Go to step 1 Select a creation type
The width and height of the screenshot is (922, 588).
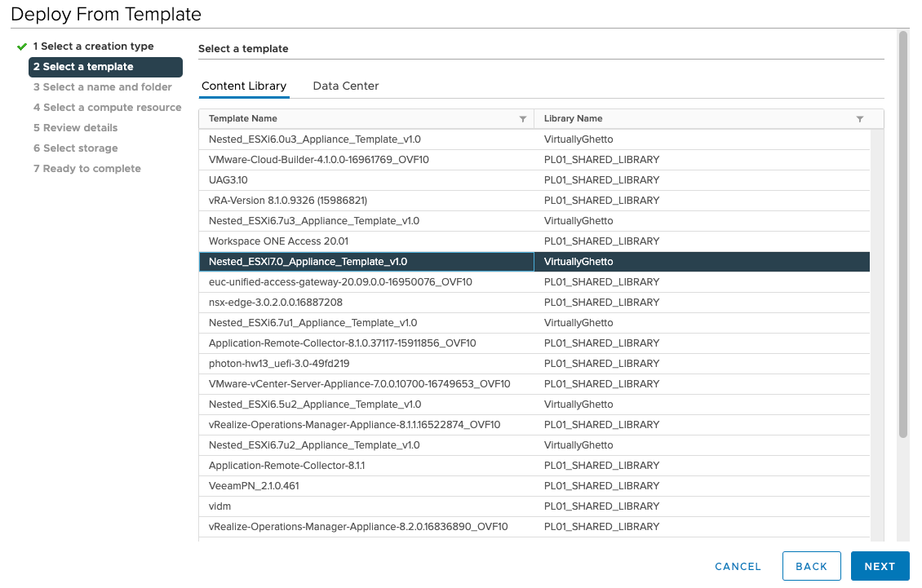coord(93,46)
